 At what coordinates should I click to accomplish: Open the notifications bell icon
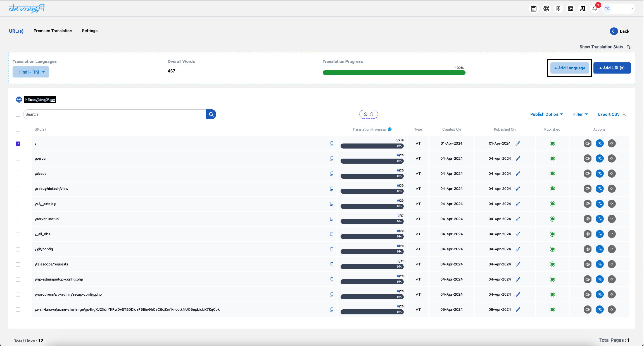coord(595,9)
